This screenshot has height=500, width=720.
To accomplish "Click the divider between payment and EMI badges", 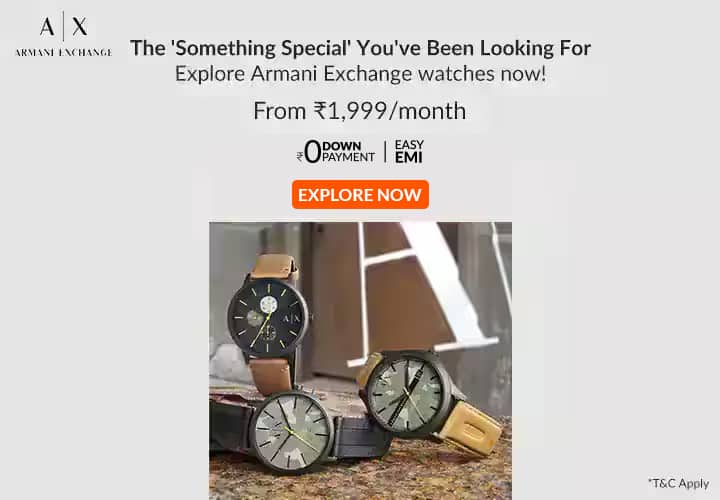I will (x=385, y=152).
